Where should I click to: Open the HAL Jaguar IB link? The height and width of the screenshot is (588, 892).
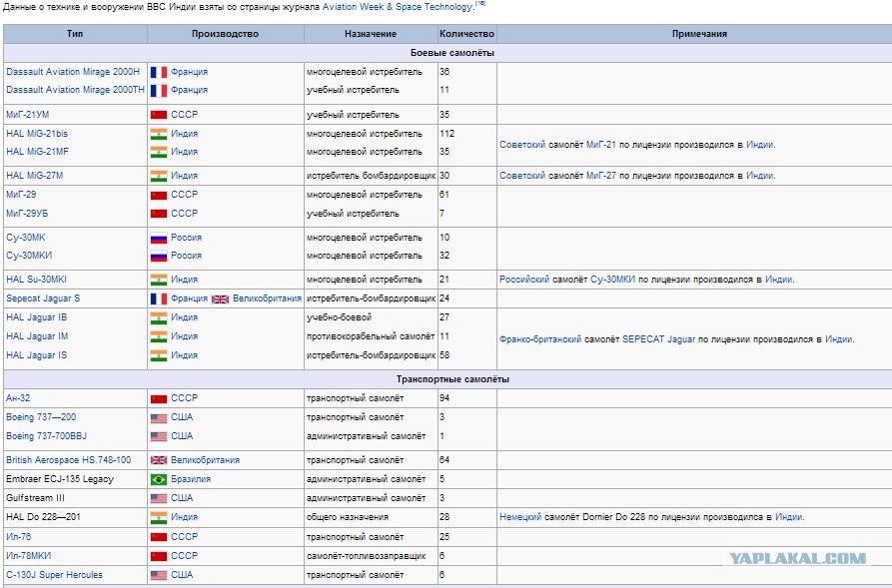[x=36, y=317]
